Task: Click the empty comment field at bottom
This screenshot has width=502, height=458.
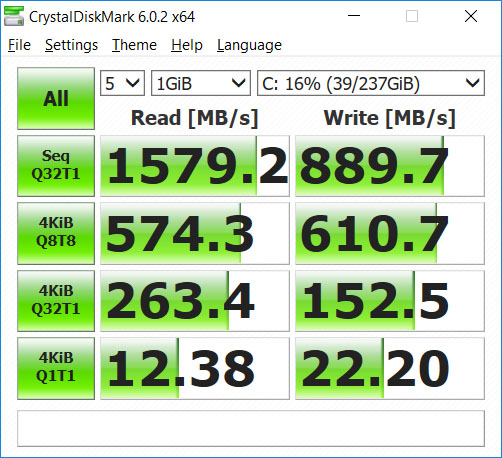Action: point(251,428)
